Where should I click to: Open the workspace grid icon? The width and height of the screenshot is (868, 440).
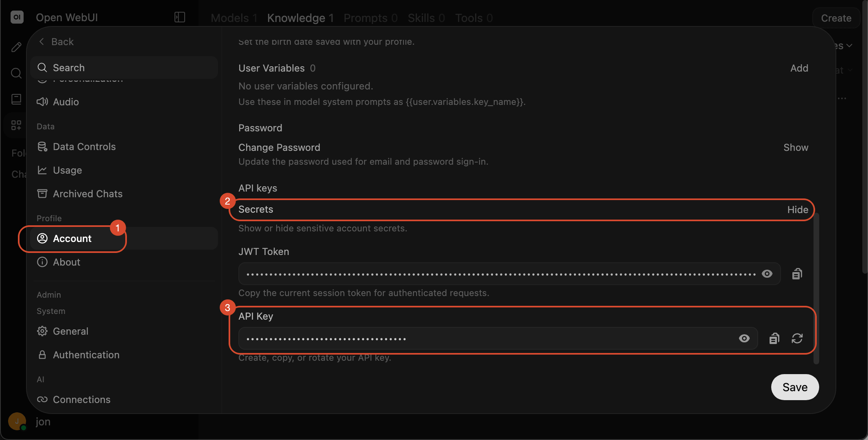tap(16, 125)
